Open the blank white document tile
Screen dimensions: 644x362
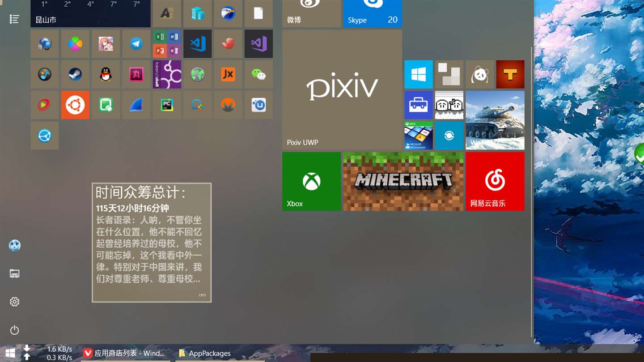258,13
